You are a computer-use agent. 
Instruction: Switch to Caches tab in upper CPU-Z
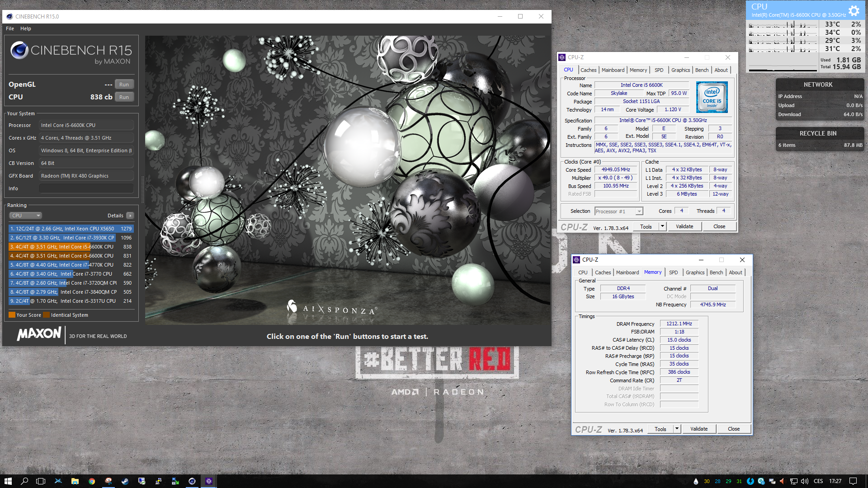click(589, 70)
